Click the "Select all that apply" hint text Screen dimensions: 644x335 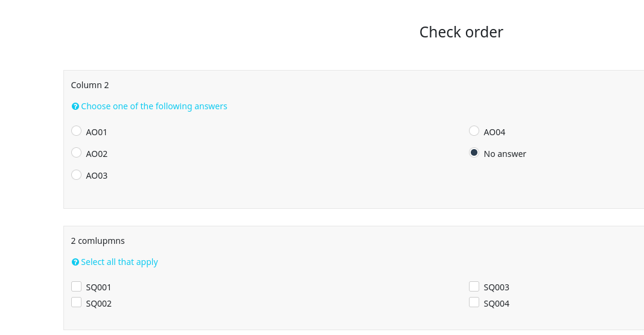[x=120, y=262]
